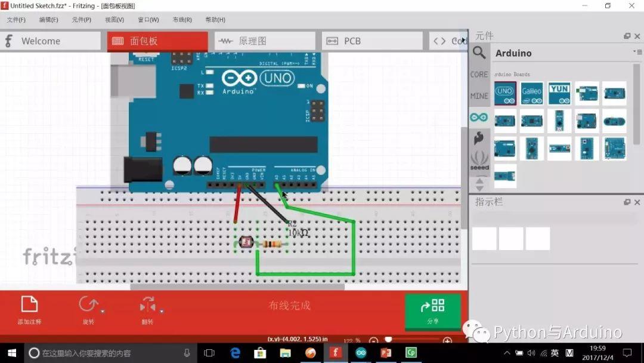Open Microsoft Store from taskbar
Viewport: 644px width, 363px height.
coord(260,353)
